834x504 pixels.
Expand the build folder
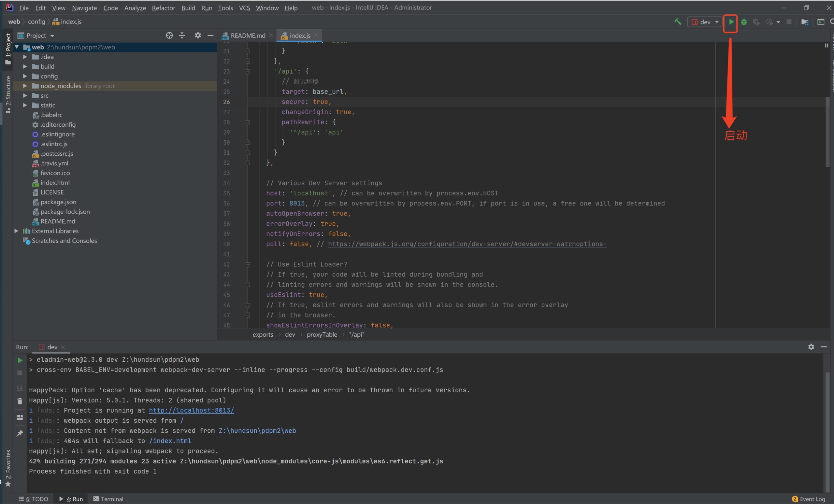pyautogui.click(x=25, y=67)
